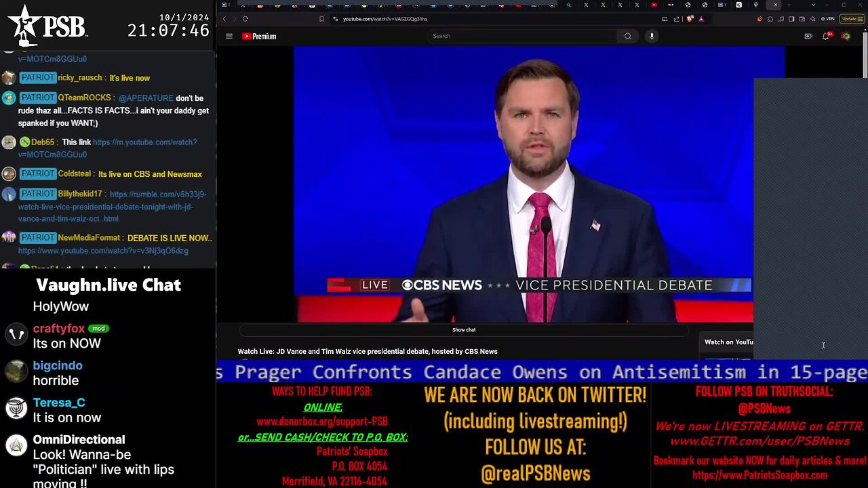Reload the current YouTube page
The image size is (868, 488).
tap(245, 19)
